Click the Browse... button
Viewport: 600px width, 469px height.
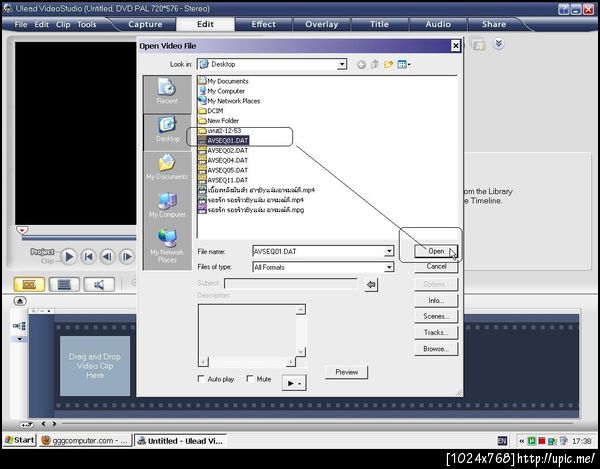tap(436, 348)
